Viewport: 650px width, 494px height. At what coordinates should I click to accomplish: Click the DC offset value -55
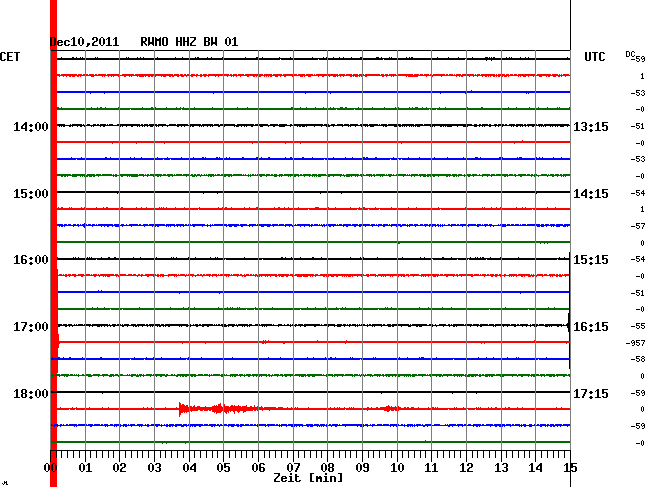638,326
